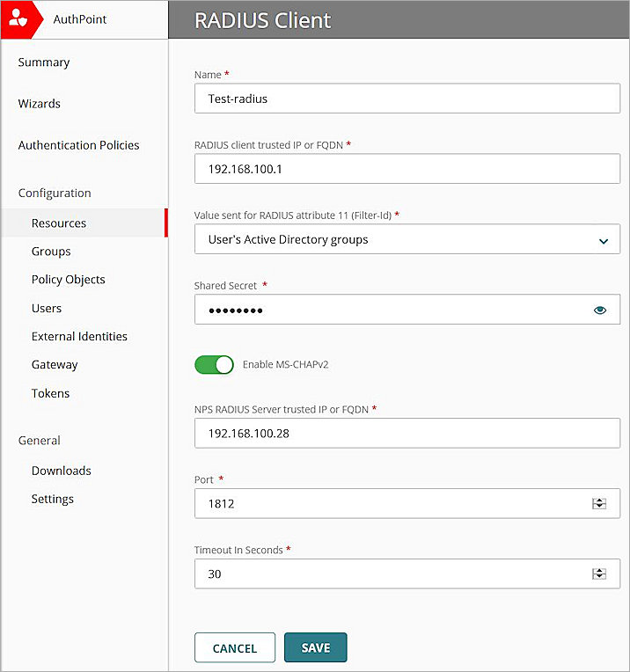This screenshot has height=672, width=630.
Task: Disable the MS-CHAPv2 toggle switch
Action: pyautogui.click(x=214, y=364)
